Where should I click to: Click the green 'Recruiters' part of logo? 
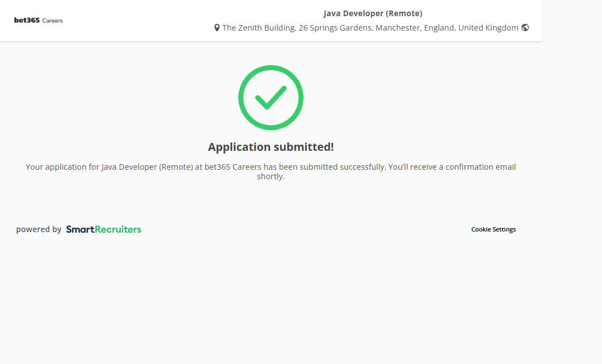click(x=118, y=229)
